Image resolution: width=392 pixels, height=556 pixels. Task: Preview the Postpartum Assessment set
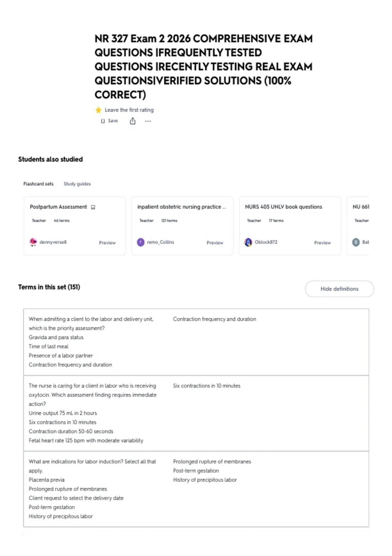(107, 243)
